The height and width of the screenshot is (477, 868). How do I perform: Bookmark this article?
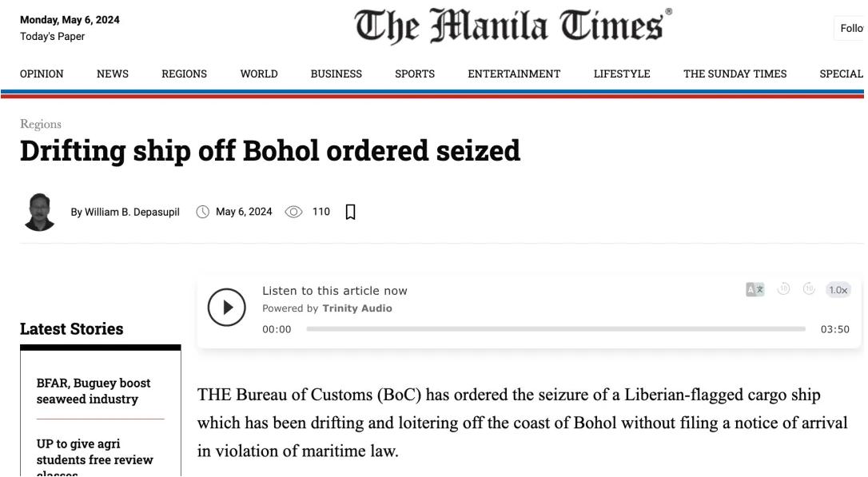[350, 212]
